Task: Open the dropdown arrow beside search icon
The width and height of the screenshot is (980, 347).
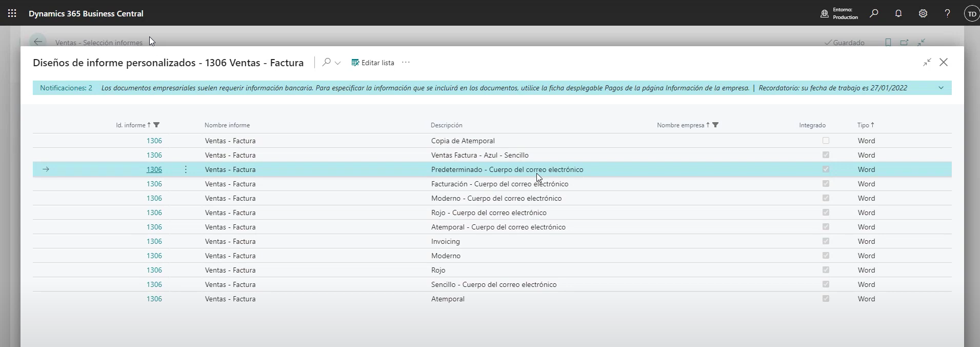Action: 338,63
